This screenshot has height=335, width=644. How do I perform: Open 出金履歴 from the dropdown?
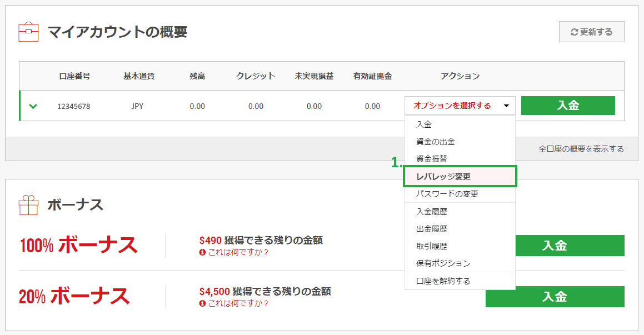pyautogui.click(x=432, y=229)
